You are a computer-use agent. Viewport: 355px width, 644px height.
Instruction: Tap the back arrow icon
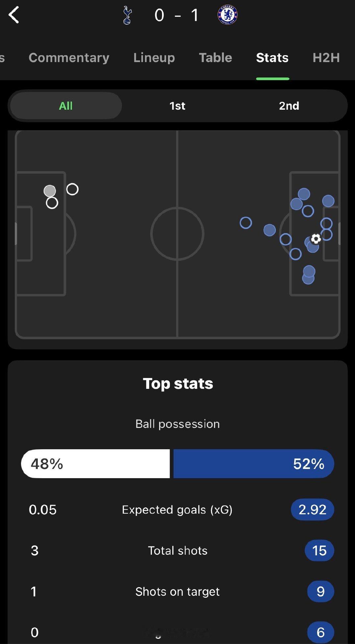pos(14,15)
